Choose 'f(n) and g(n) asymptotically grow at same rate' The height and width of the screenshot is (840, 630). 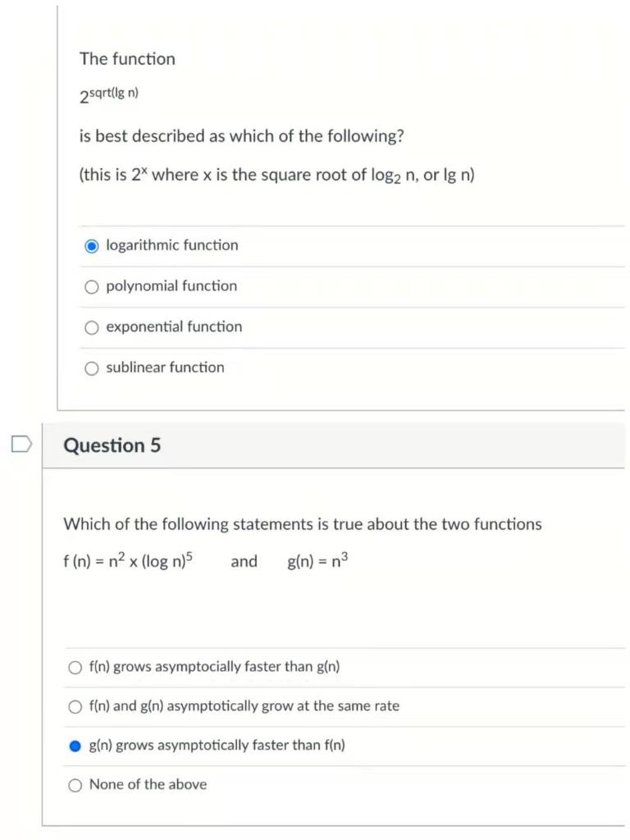click(x=74, y=706)
